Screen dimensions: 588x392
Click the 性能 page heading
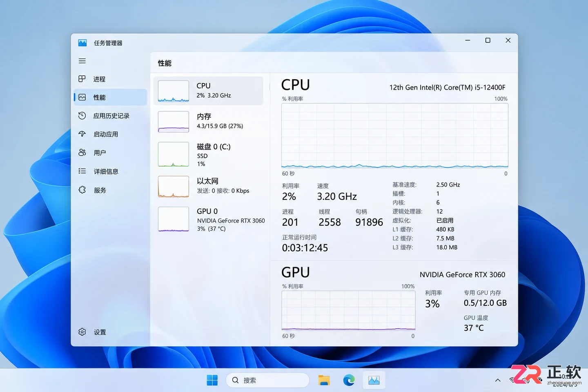tap(165, 63)
